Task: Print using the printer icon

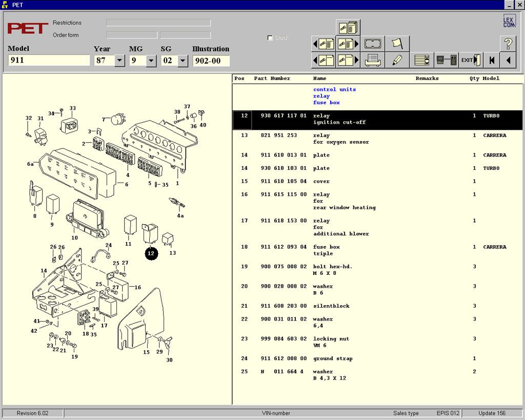Action: (373, 60)
